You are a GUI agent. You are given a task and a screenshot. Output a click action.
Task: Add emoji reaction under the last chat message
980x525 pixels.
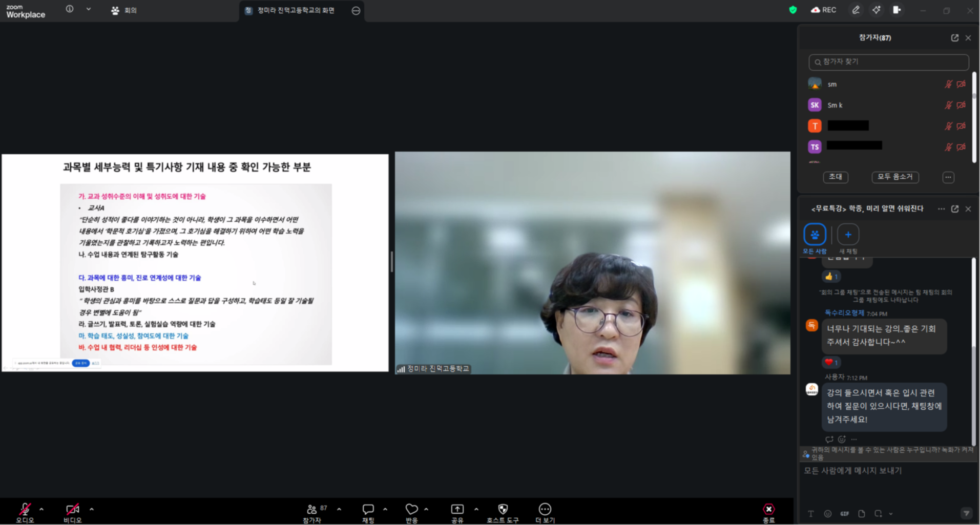pos(842,439)
